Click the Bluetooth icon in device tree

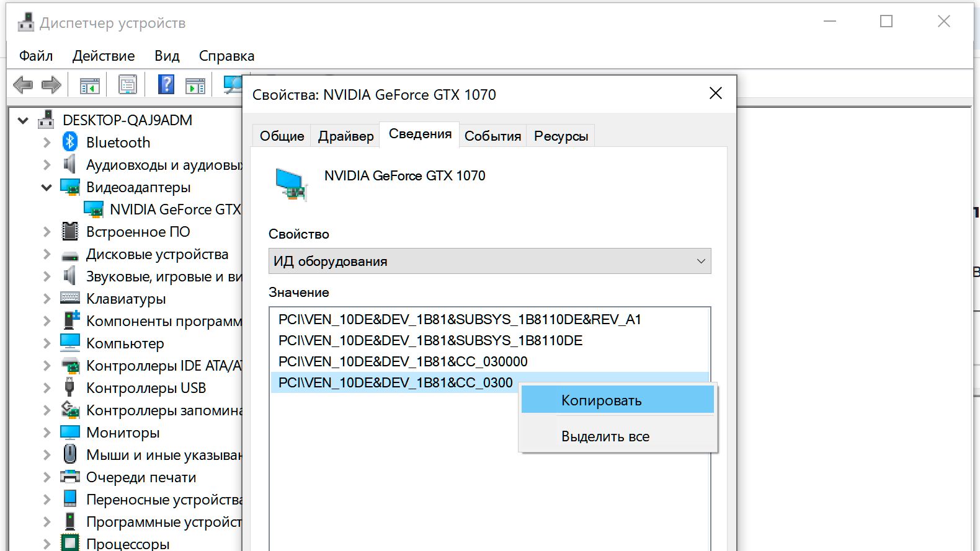pos(70,142)
